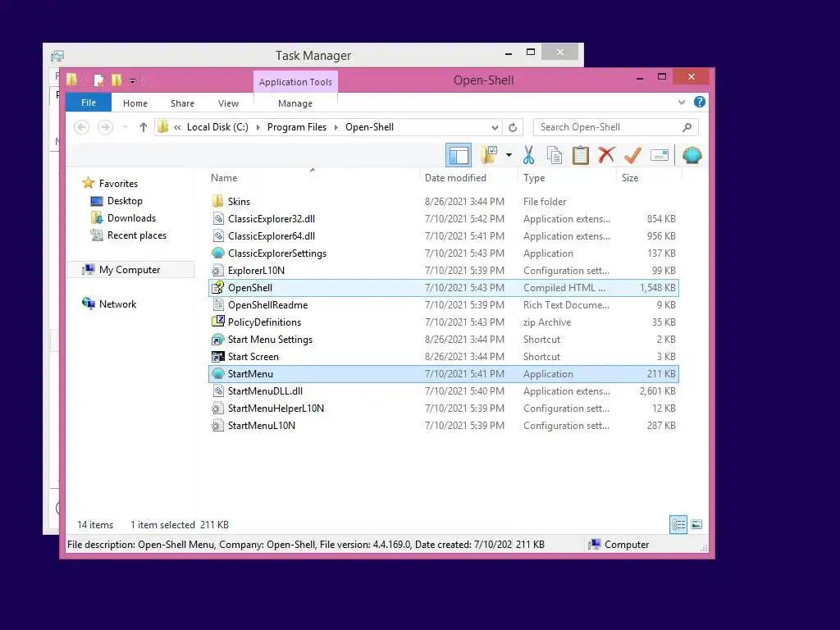Toggle the navigation pane toolbar button
The image size is (840, 630).
click(459, 155)
